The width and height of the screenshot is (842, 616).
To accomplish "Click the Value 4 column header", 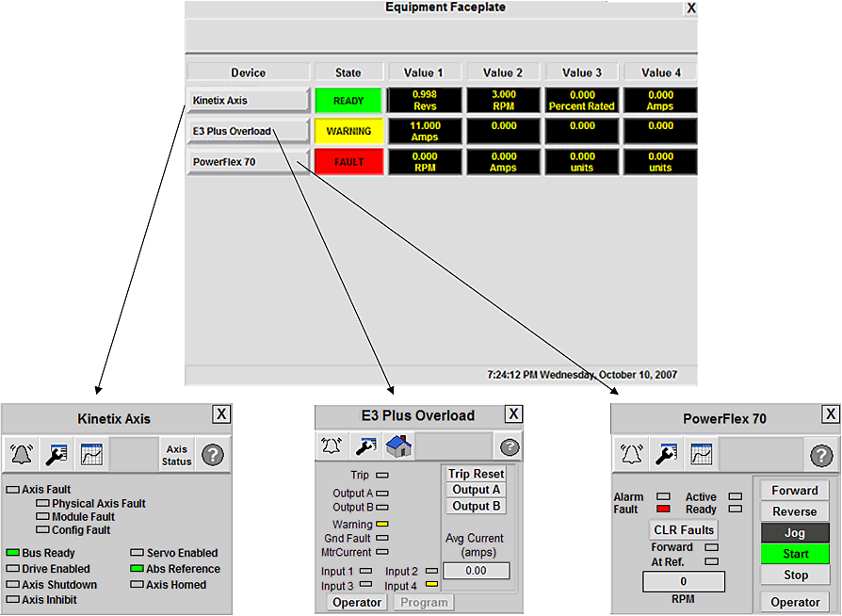I will [x=661, y=73].
